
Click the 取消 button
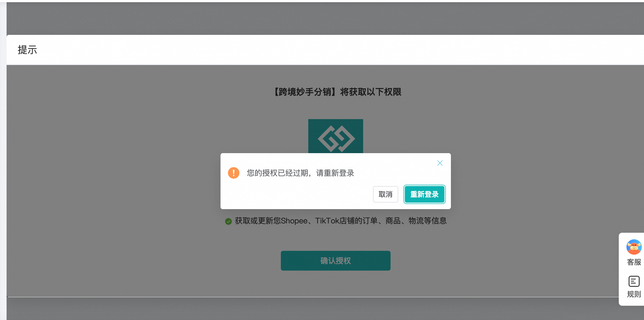click(386, 194)
